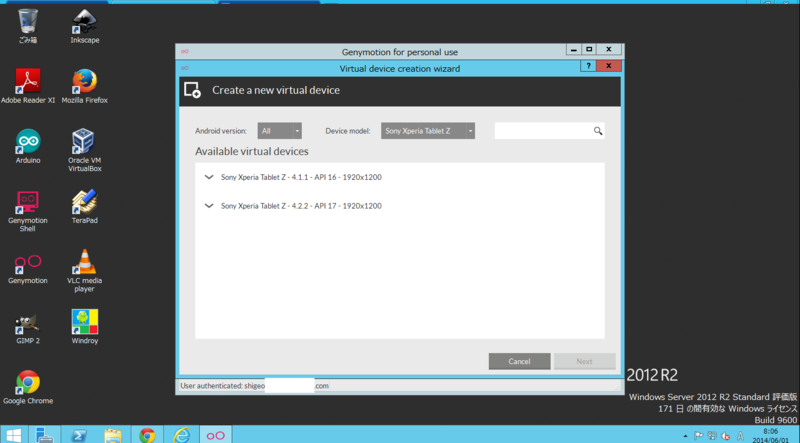Screen dimensions: 800x443
Task: Open the Android version dropdown
Action: click(x=280, y=131)
